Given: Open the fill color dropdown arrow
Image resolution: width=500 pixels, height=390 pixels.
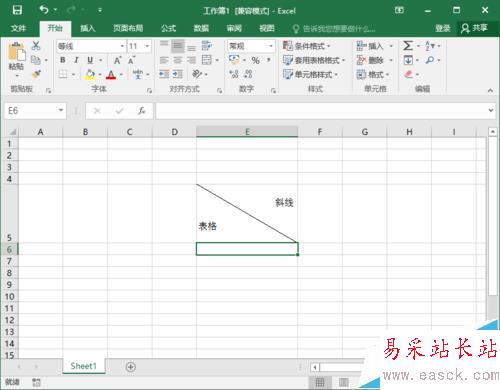Looking at the screenshot, I should (x=100, y=74).
